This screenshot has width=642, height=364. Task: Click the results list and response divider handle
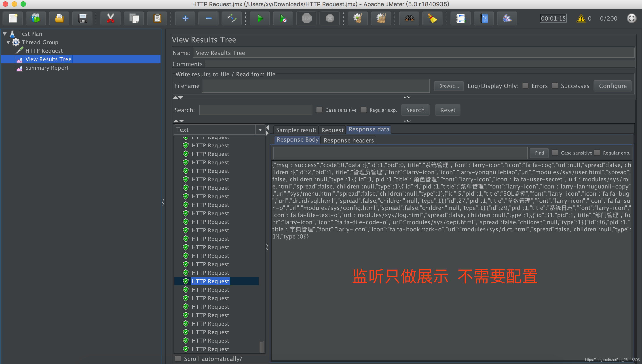tap(267, 247)
